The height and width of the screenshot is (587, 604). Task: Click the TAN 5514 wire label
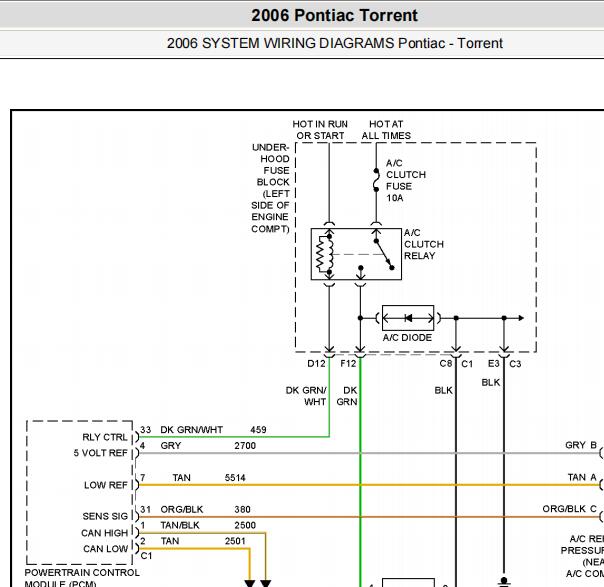click(x=209, y=478)
